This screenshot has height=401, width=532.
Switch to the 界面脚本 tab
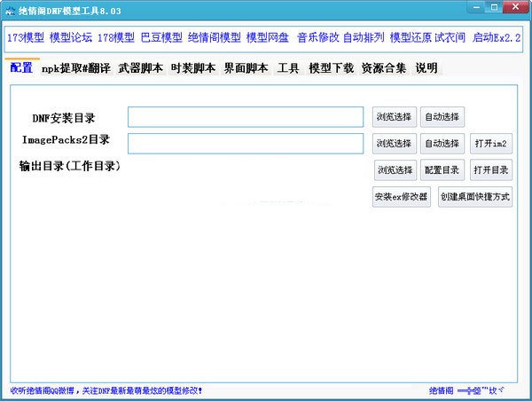pos(246,68)
